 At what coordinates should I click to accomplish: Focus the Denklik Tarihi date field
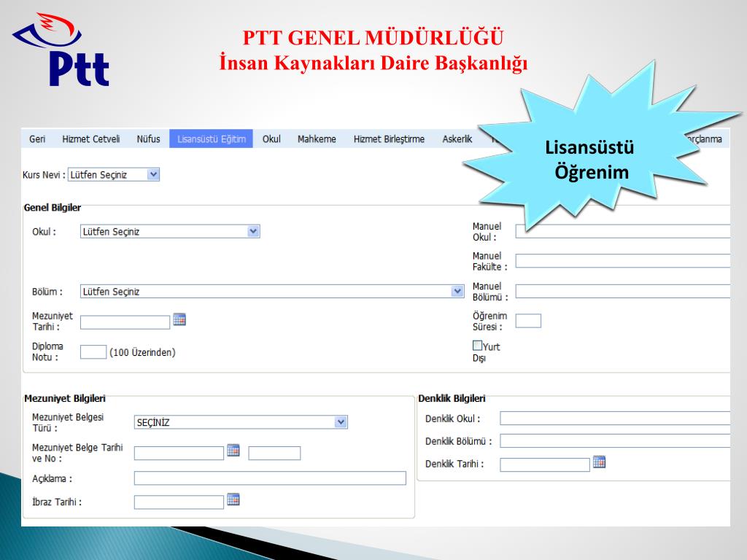point(544,464)
